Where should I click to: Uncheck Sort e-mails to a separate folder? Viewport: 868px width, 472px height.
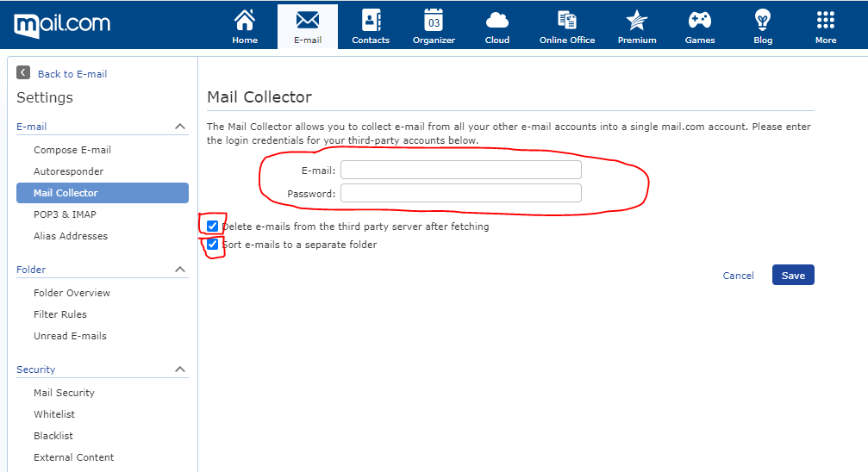[213, 244]
